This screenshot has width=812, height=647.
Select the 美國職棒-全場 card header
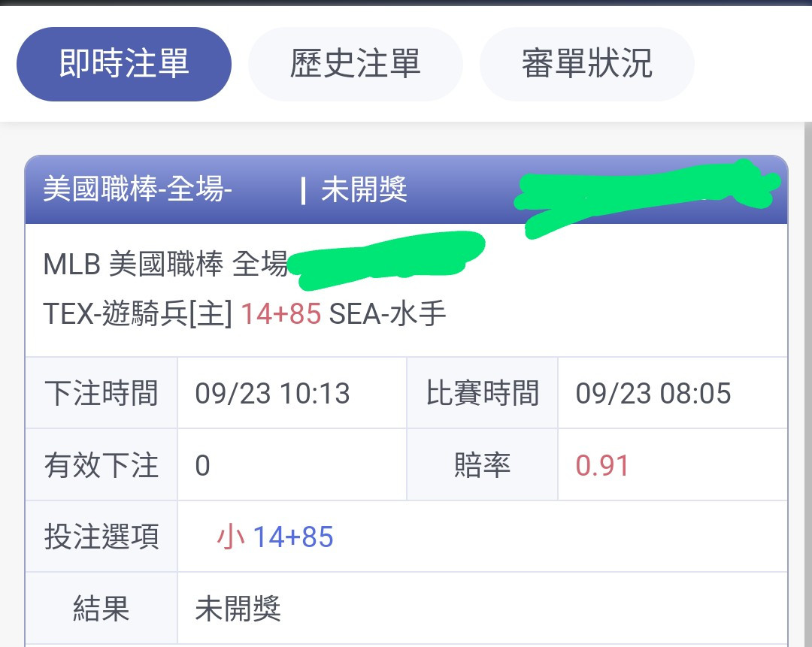(138, 189)
